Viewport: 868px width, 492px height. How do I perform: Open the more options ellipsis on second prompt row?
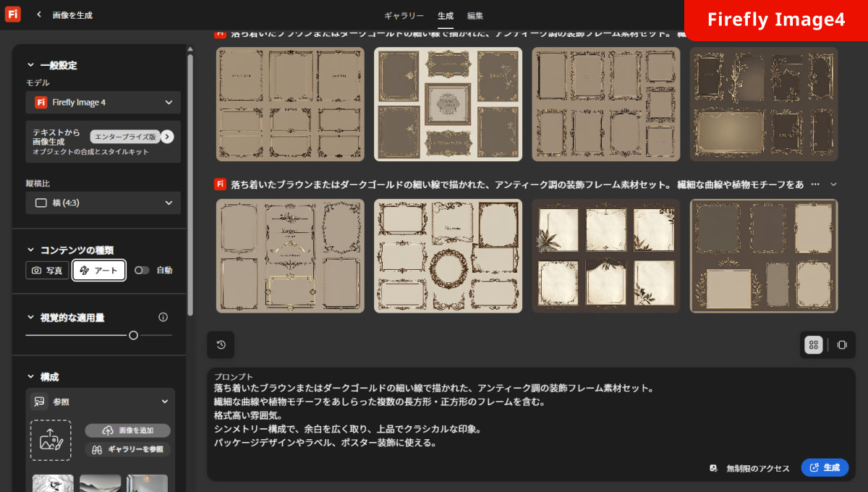tap(816, 184)
